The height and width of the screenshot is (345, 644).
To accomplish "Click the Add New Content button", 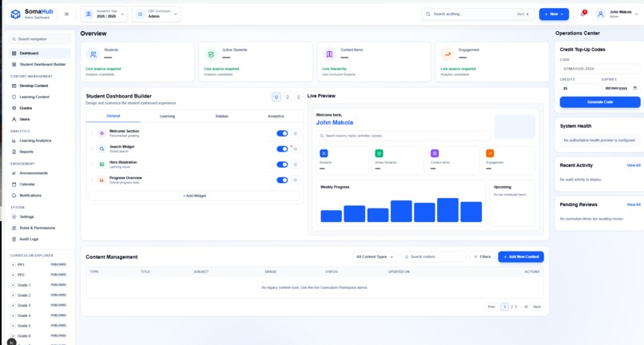I will pyautogui.click(x=521, y=257).
